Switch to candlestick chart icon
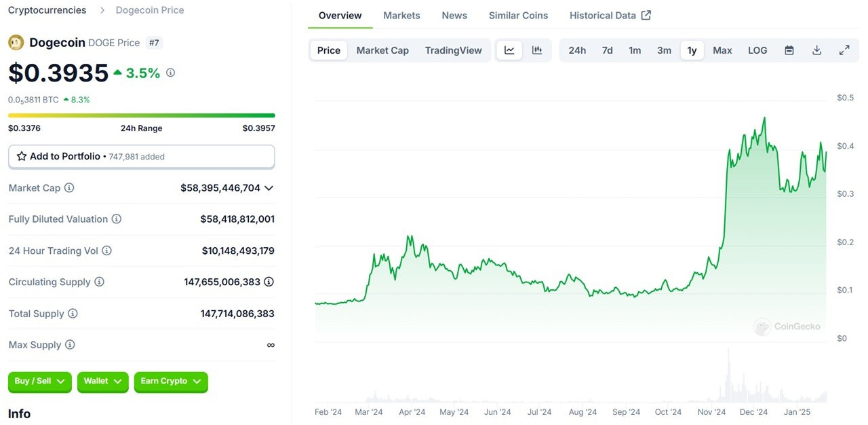The image size is (868, 425). (537, 50)
